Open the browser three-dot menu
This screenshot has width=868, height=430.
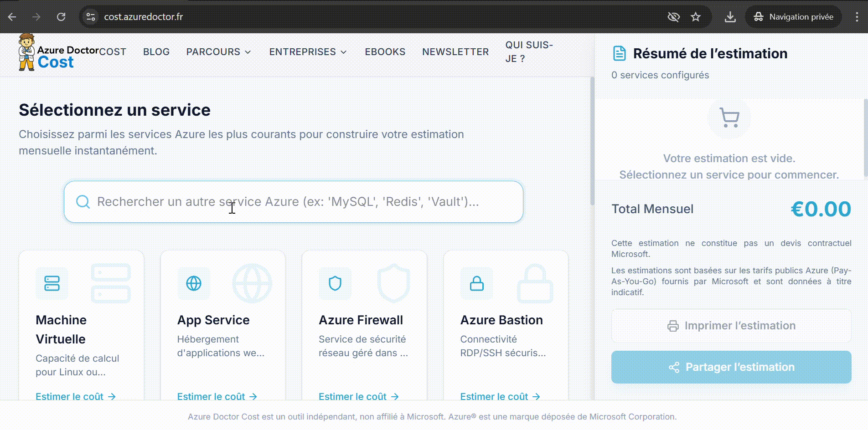click(x=857, y=17)
